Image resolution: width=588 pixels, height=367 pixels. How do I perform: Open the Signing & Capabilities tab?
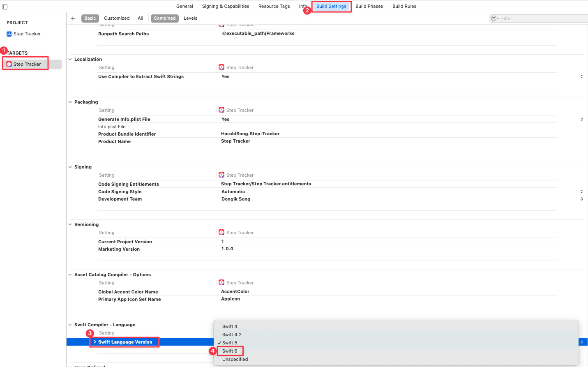click(x=226, y=6)
